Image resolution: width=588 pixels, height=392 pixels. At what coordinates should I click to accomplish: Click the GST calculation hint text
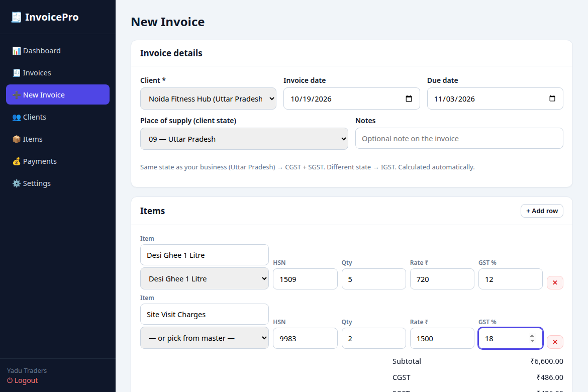pyautogui.click(x=308, y=167)
